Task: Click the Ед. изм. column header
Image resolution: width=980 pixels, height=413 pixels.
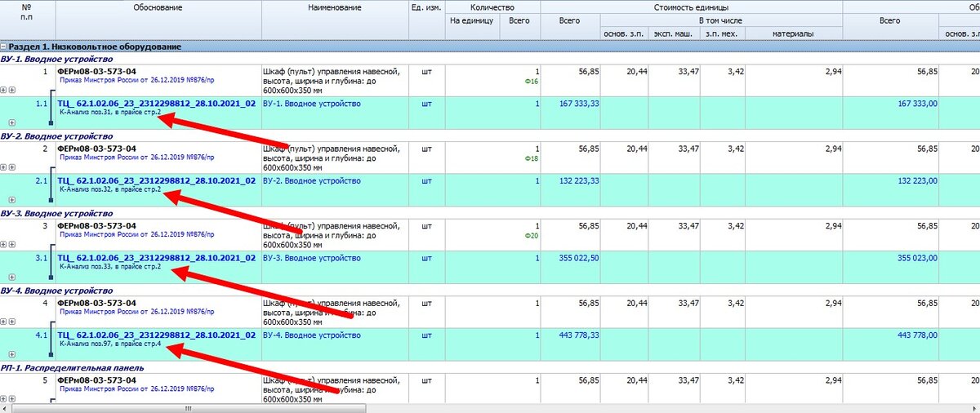Action: pos(427,7)
